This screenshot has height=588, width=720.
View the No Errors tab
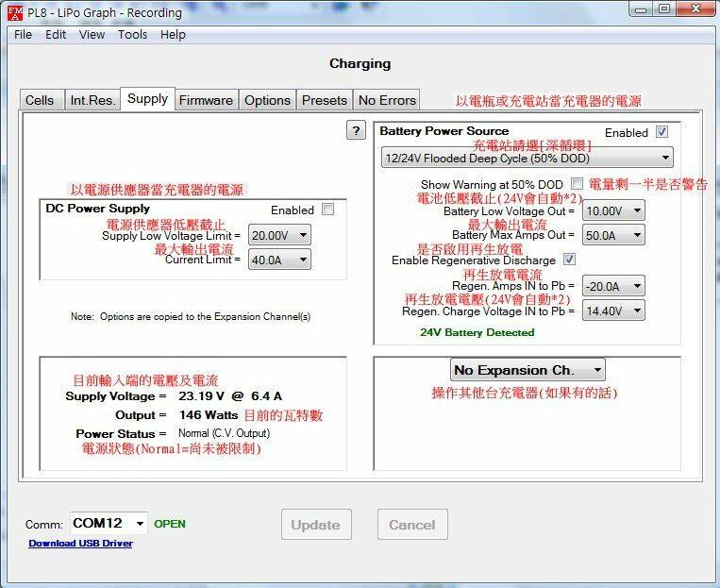(x=387, y=100)
